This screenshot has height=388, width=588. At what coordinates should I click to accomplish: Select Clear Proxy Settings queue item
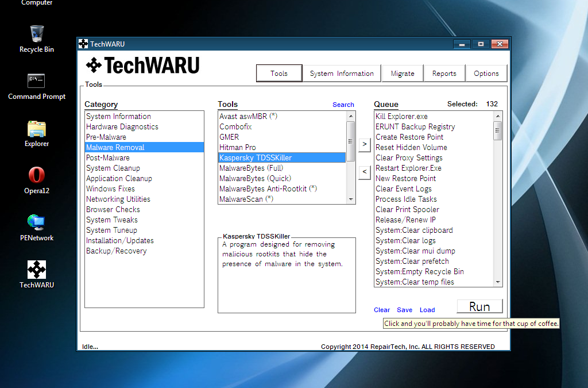[434, 157]
